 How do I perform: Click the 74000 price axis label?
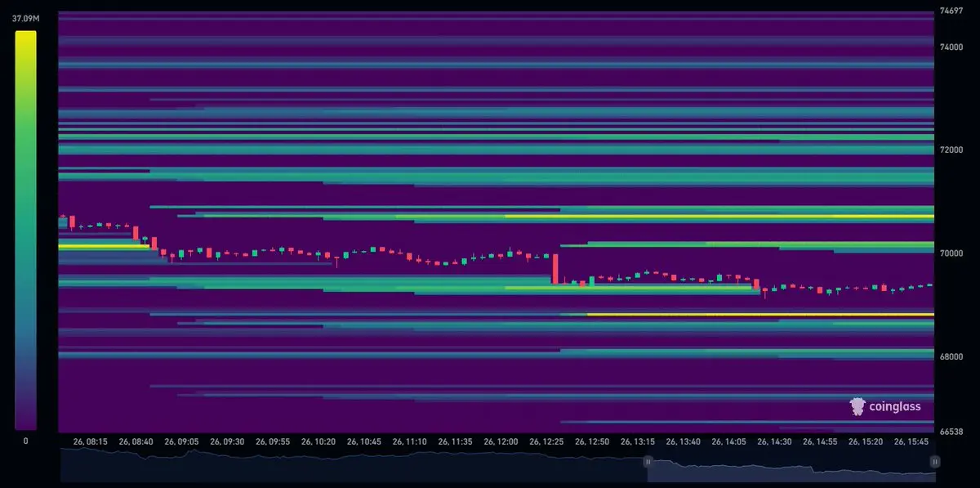(x=952, y=47)
